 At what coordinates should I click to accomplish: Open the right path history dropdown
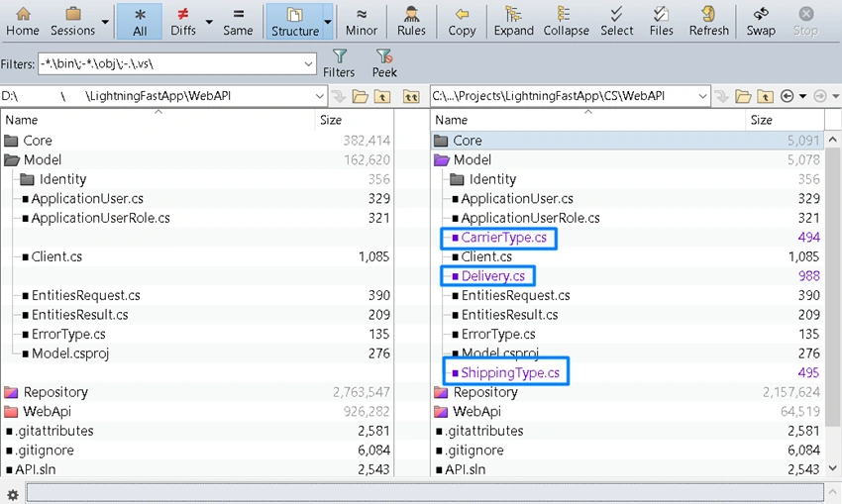pos(702,96)
